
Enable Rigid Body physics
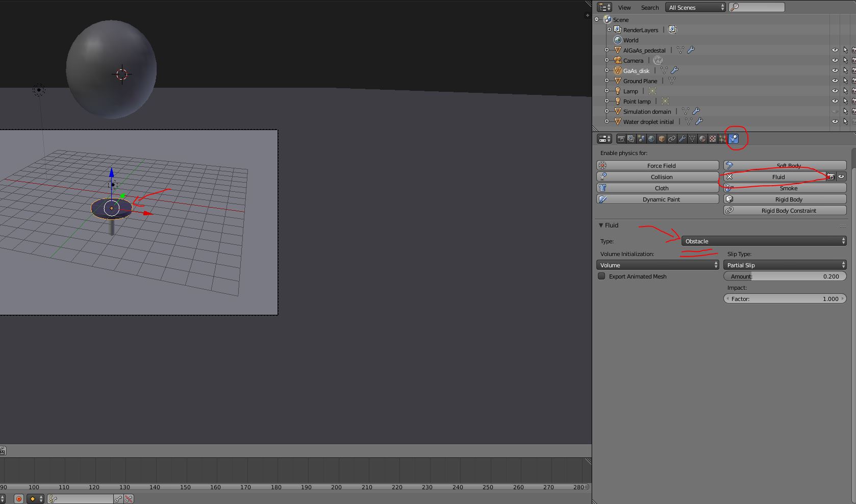(x=785, y=199)
